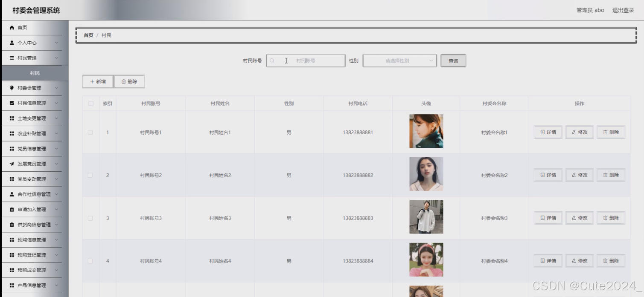Open the 合作社信息管理 menu label
The width and height of the screenshot is (644, 297).
click(34, 194)
